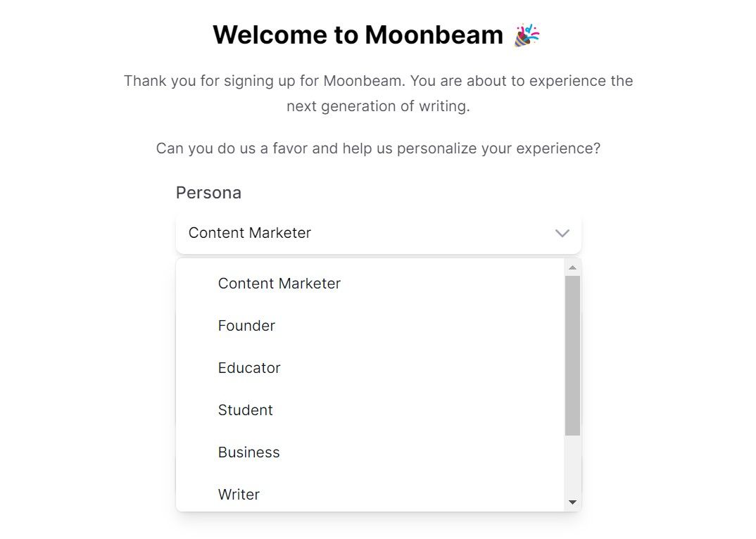Screen dimensions: 756x539
Task: Pick Business in the persona menu
Action: pyautogui.click(x=248, y=452)
